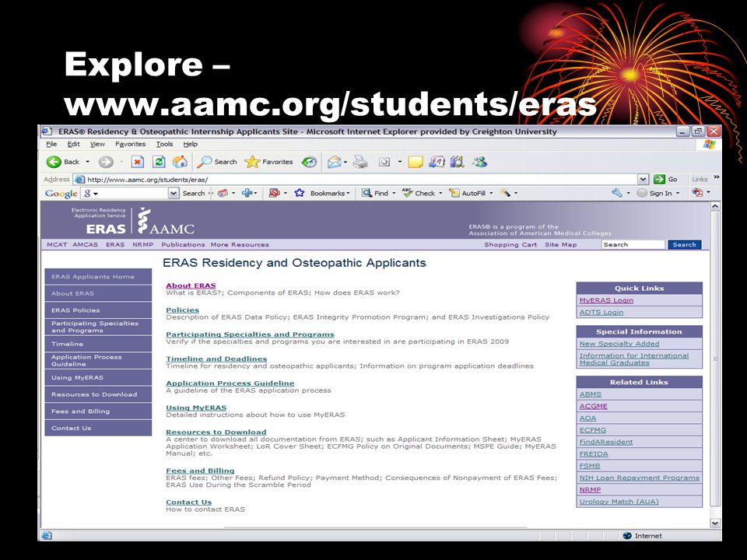
Task: Open the About ERAS heading link
Action: click(x=191, y=285)
